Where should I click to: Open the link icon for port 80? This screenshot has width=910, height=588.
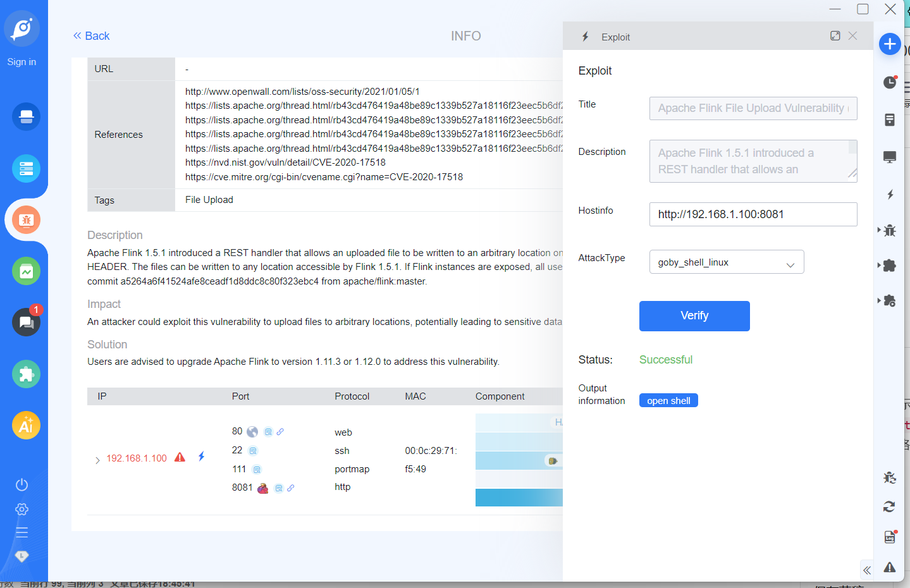pyautogui.click(x=280, y=432)
